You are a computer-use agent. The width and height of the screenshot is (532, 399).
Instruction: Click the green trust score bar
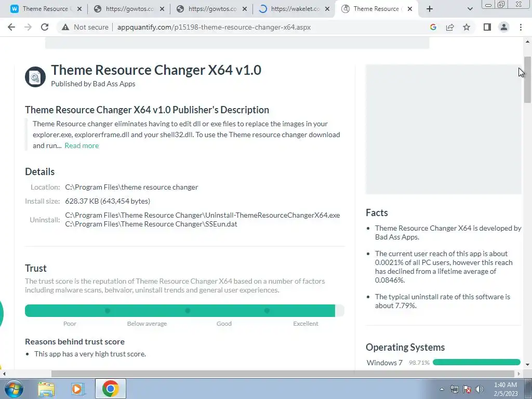click(x=180, y=311)
